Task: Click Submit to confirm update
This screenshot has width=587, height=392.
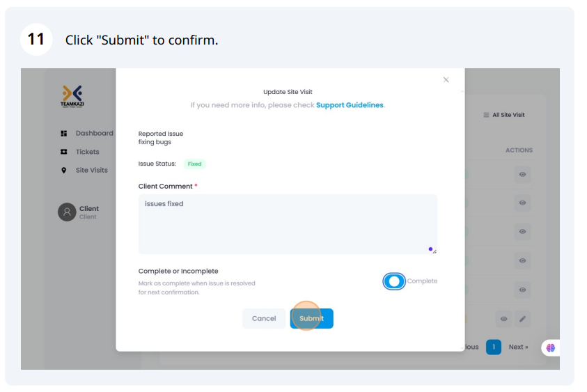Action: pos(311,319)
